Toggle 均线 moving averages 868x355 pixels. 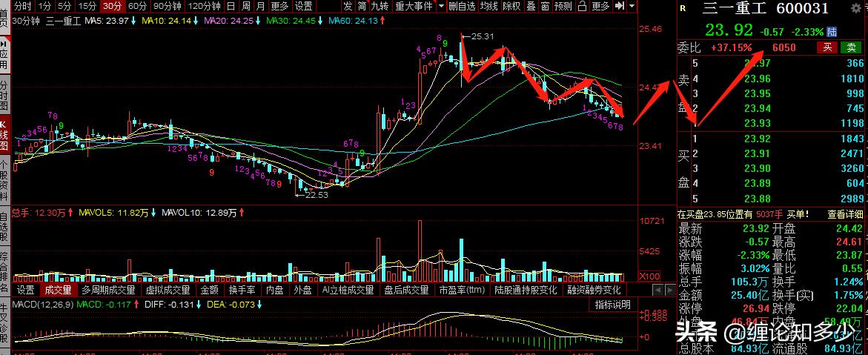[x=488, y=7]
